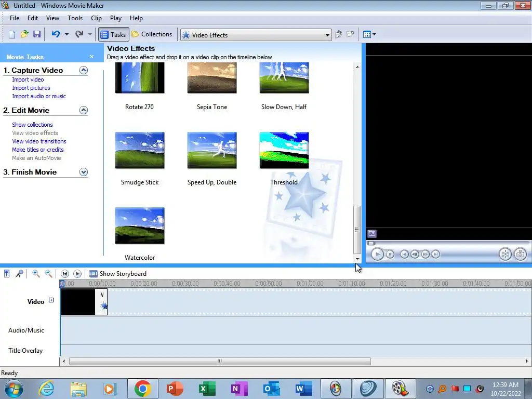Save project with the floppy disk icon

coord(37,34)
